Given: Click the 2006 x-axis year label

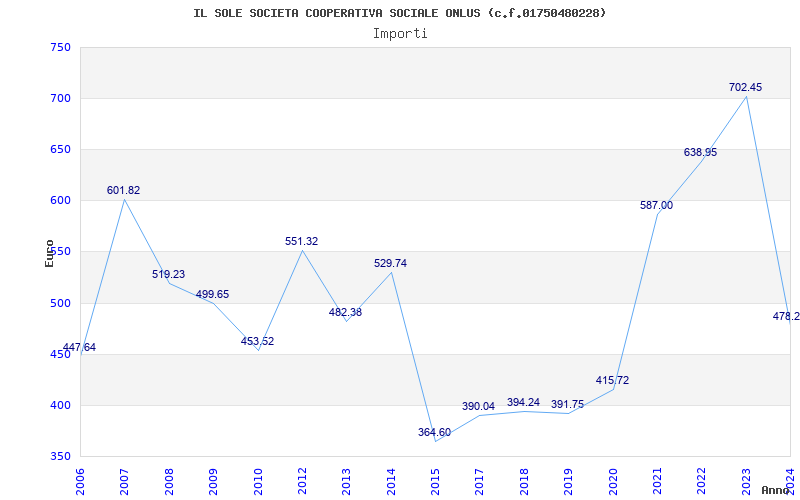Looking at the screenshot, I should click(81, 481).
